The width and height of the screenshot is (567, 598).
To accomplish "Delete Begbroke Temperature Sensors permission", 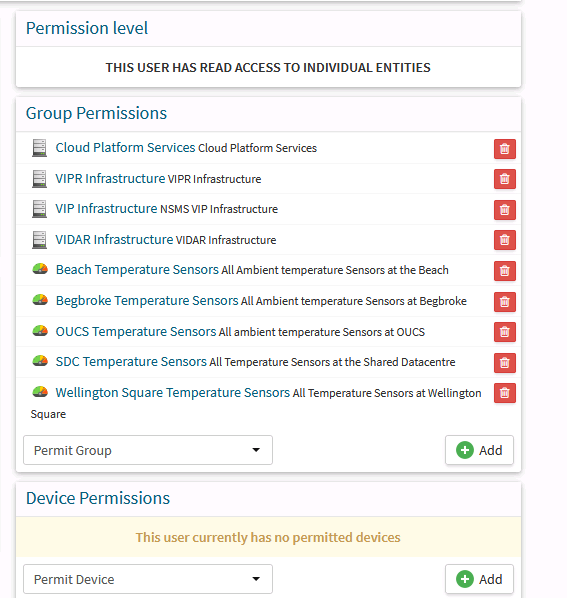I will (504, 302).
